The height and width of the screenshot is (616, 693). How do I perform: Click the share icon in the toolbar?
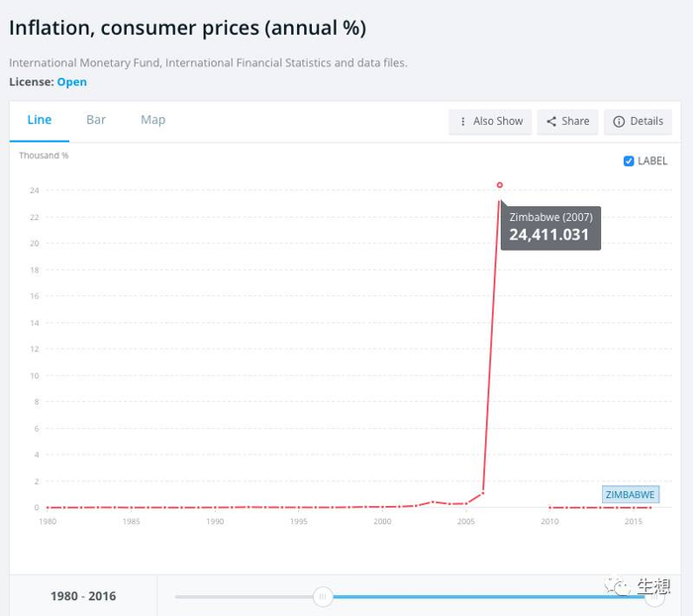(551, 122)
